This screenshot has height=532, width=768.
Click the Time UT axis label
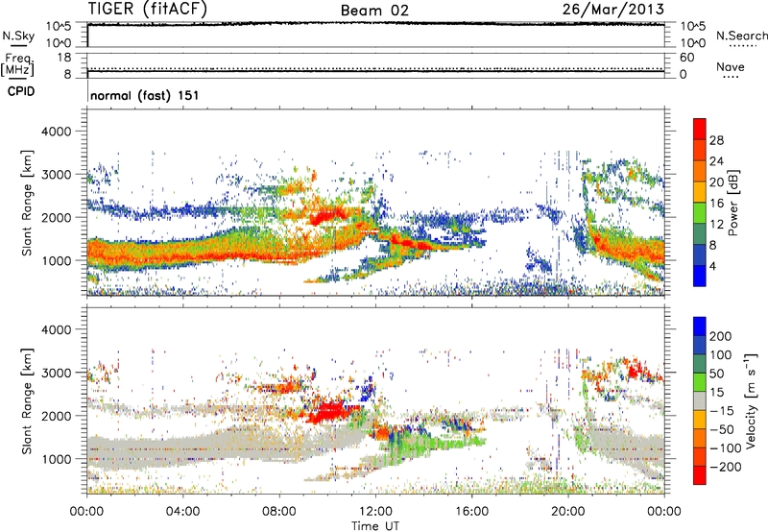pyautogui.click(x=375, y=526)
